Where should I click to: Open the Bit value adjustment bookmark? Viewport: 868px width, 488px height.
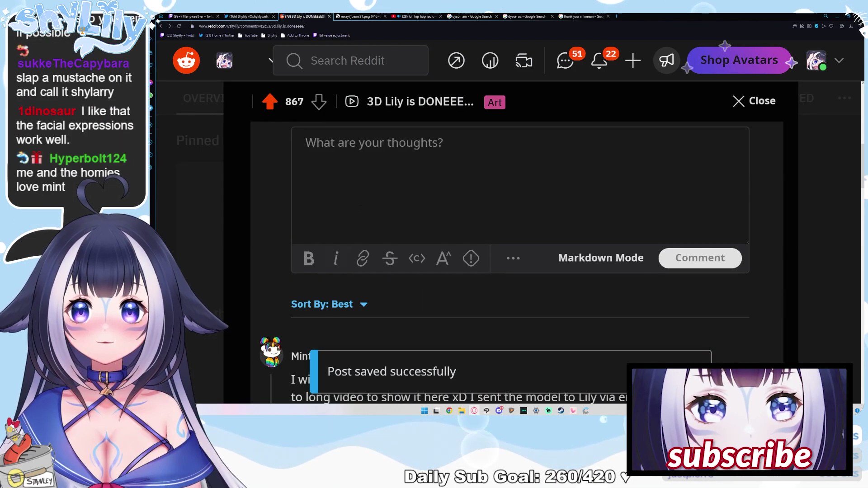(x=331, y=35)
